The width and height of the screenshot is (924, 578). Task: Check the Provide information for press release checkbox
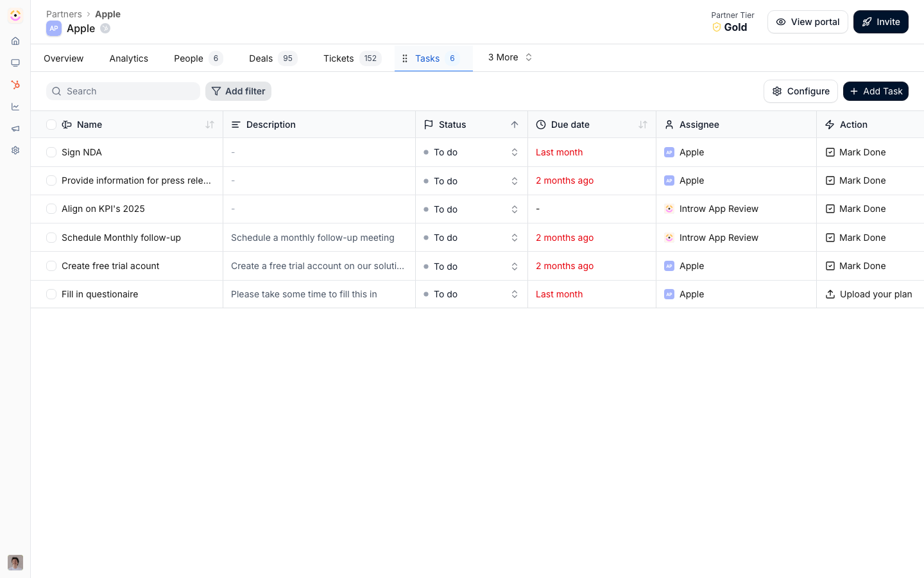(x=51, y=180)
